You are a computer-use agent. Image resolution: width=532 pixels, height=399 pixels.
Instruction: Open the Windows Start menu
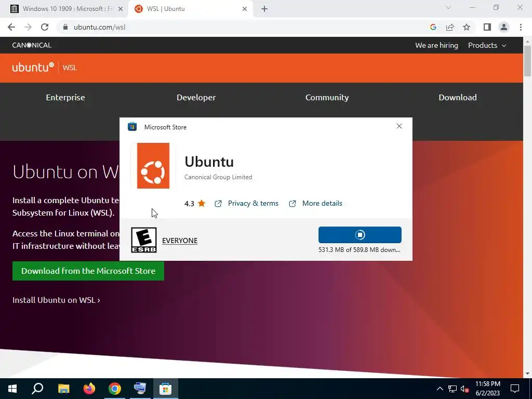(12, 389)
